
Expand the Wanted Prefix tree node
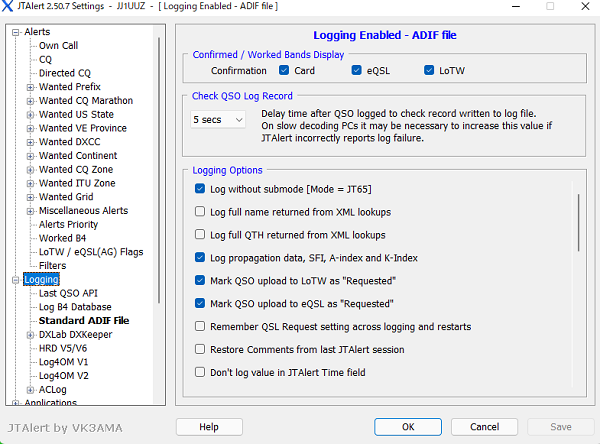(x=30, y=87)
